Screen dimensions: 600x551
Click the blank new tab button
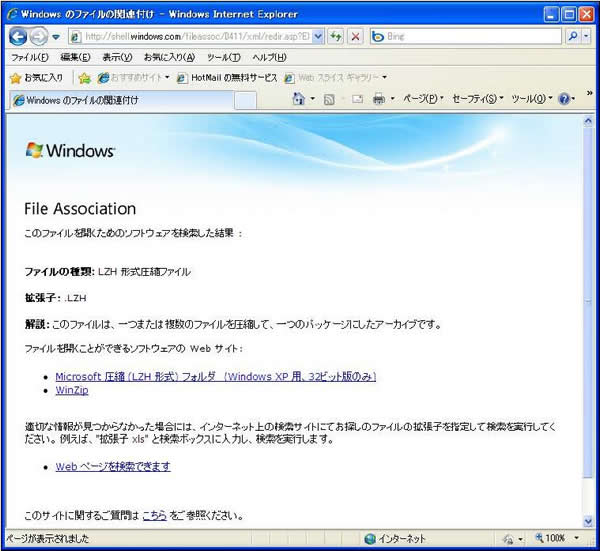coord(245,101)
